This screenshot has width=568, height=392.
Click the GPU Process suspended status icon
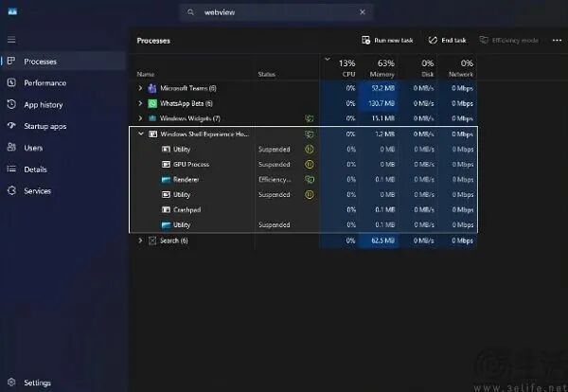point(309,165)
